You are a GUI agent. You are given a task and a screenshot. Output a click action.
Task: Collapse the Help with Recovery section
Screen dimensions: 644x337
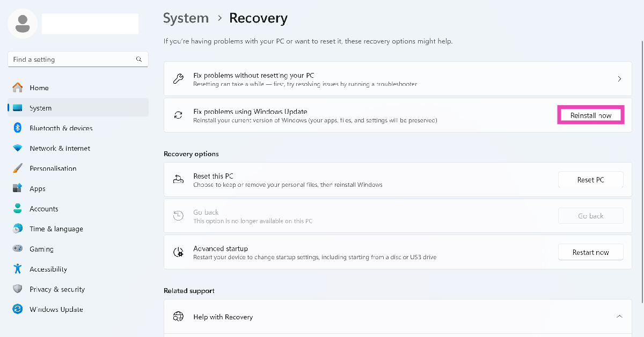pos(619,317)
